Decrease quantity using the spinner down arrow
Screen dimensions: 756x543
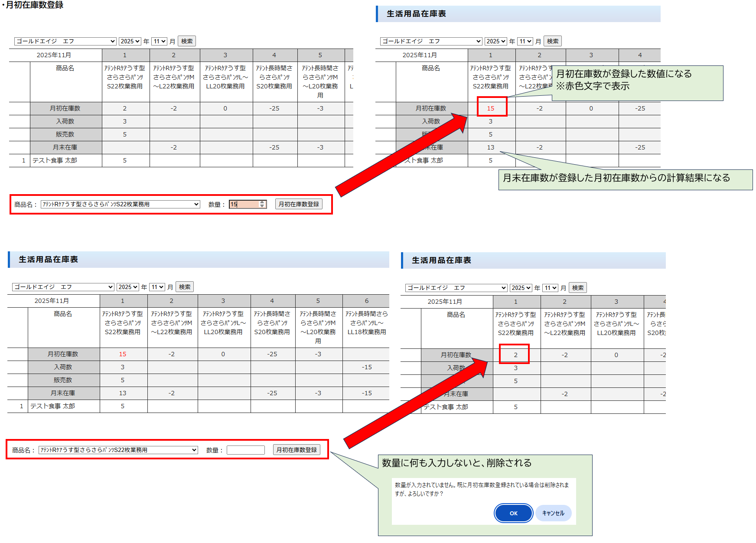point(262,206)
